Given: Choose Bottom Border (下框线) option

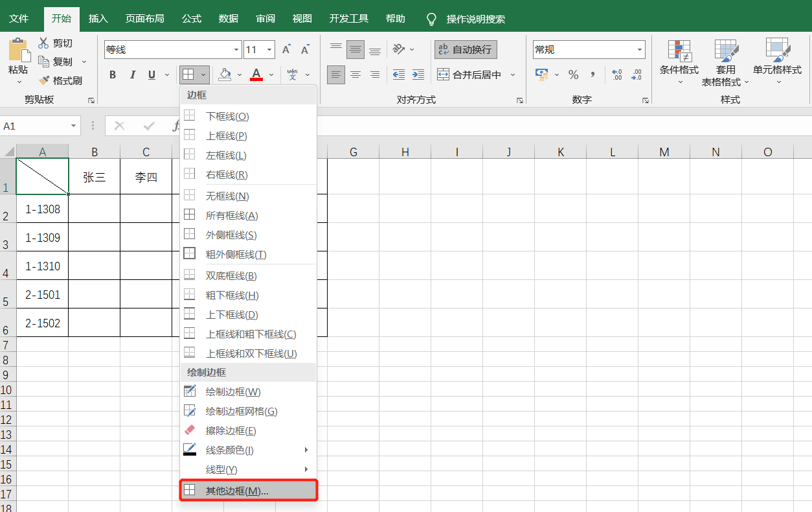Looking at the screenshot, I should point(249,117).
